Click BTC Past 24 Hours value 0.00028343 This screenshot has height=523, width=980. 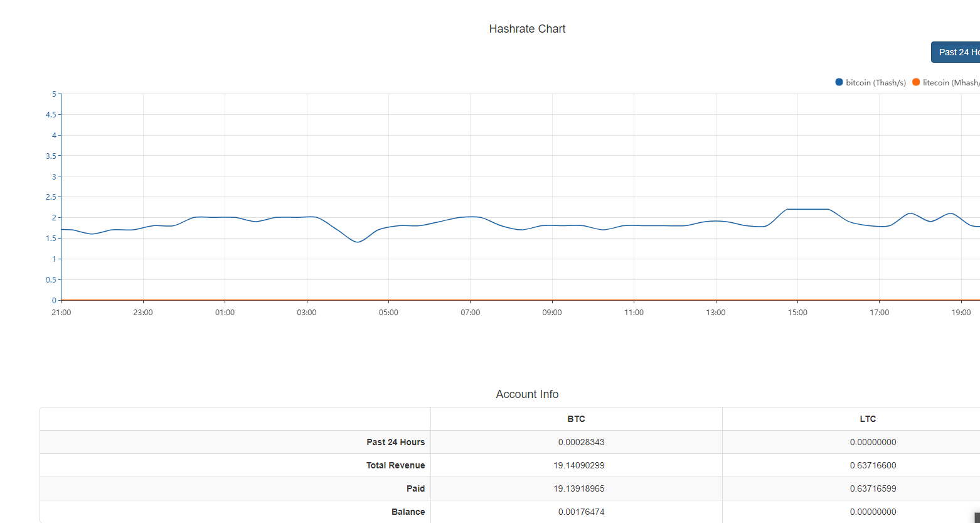(x=581, y=442)
